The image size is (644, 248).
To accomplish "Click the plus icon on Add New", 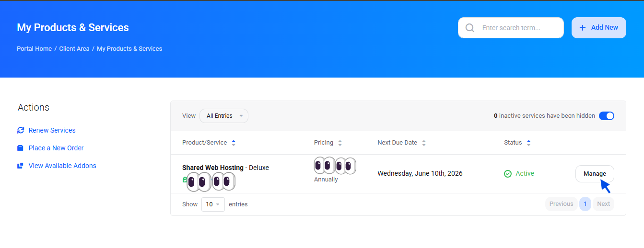I will point(583,28).
